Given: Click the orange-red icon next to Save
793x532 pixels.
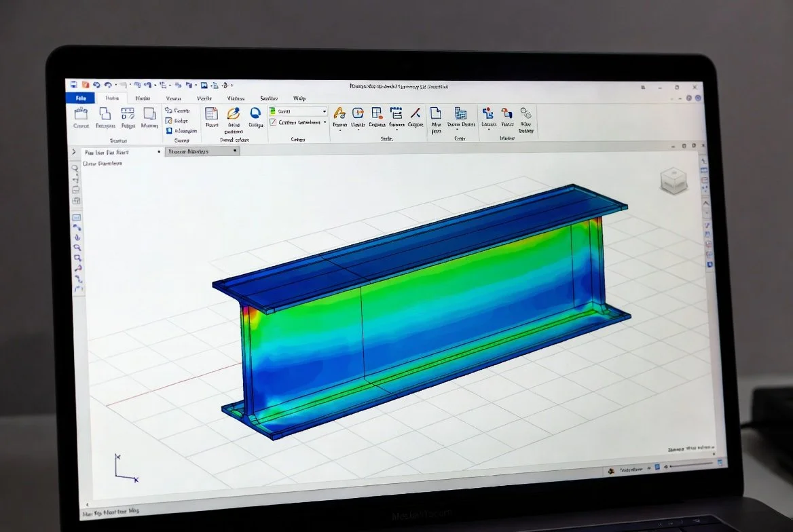Looking at the screenshot, I should coord(86,84).
